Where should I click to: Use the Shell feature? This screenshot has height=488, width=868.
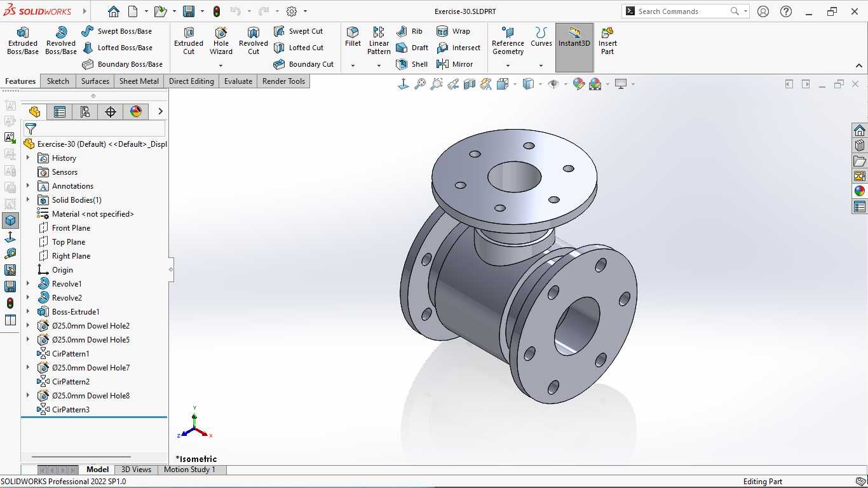pyautogui.click(x=412, y=64)
